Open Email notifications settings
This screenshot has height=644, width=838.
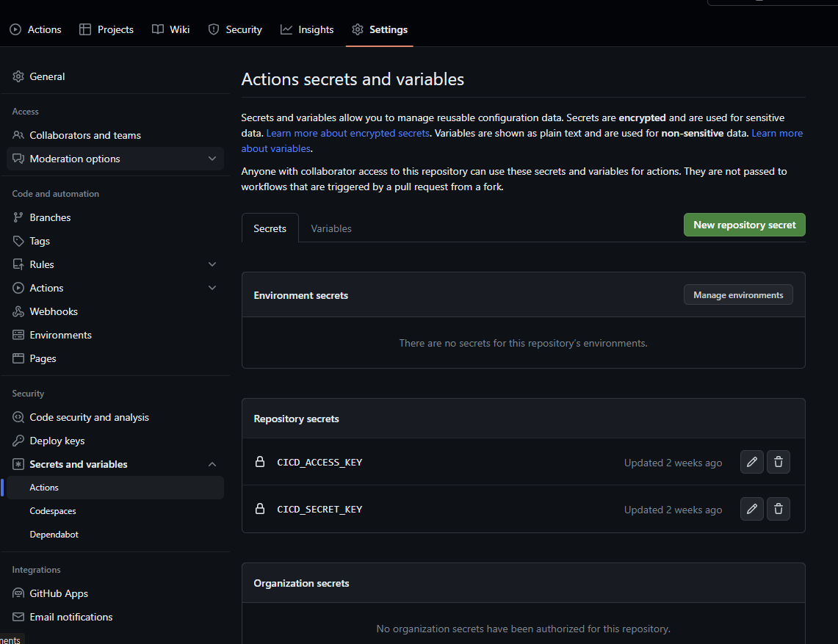tap(115, 618)
